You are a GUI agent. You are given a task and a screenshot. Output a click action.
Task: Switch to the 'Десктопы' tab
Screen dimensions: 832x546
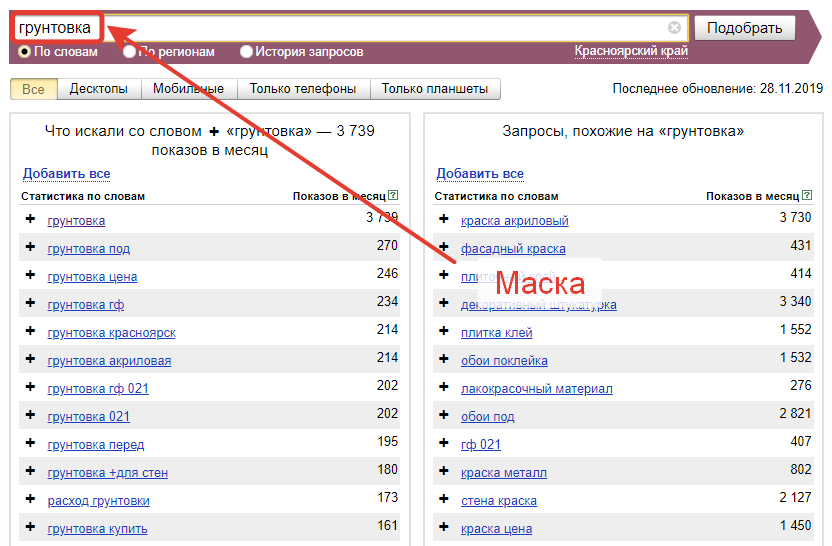pyautogui.click(x=99, y=89)
